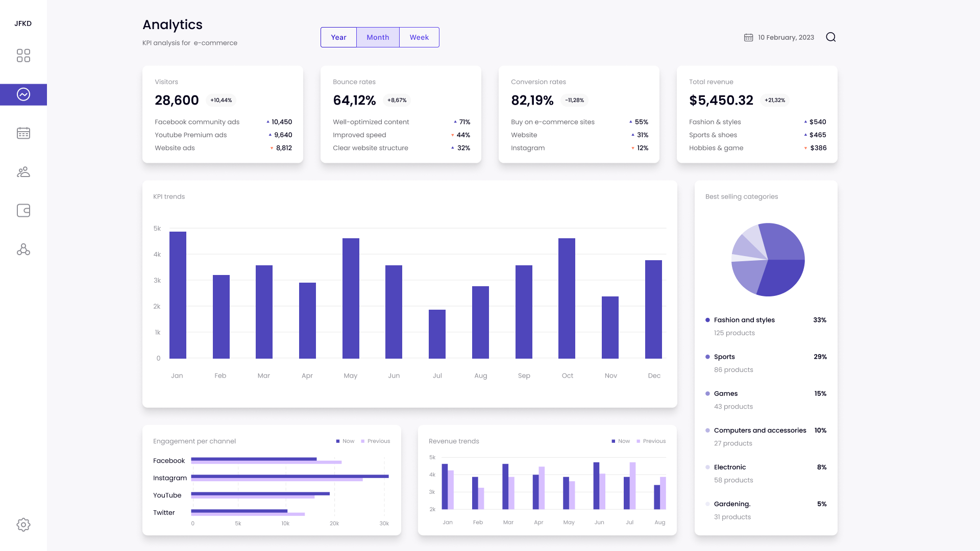Screen dimensions: 980x551
Task: Click the search icon top right
Action: pyautogui.click(x=830, y=37)
